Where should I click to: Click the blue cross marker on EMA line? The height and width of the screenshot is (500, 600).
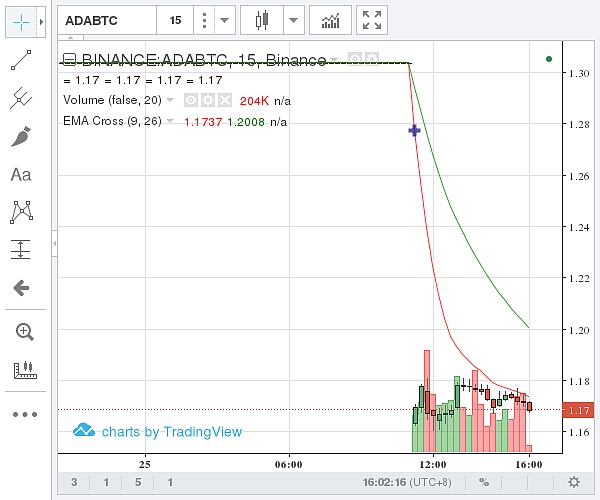[x=414, y=131]
